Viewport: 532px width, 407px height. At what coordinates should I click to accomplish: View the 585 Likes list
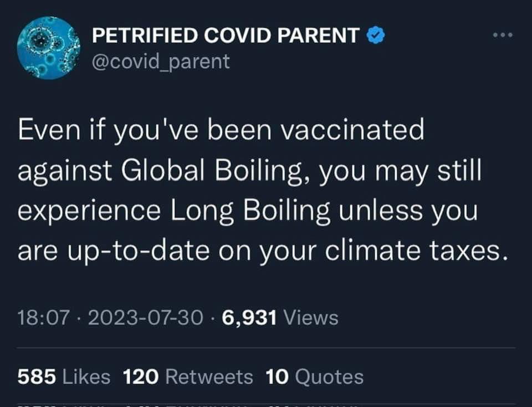pyautogui.click(x=64, y=377)
